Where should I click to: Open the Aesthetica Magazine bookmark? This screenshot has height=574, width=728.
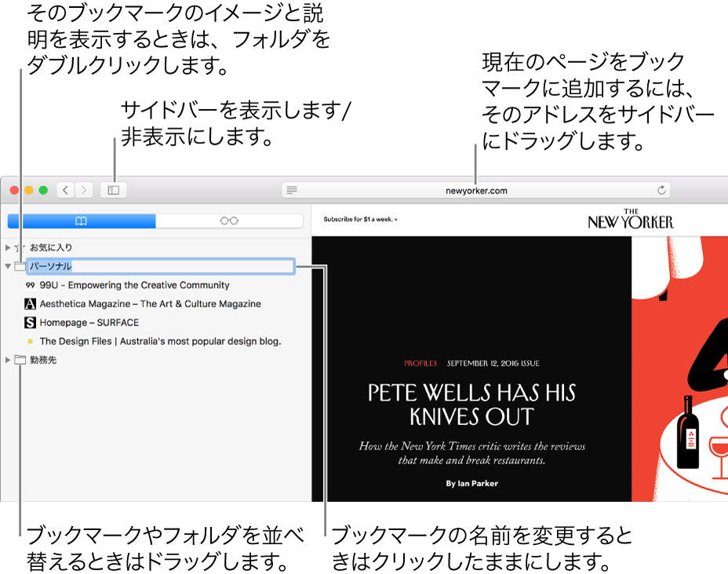[143, 304]
